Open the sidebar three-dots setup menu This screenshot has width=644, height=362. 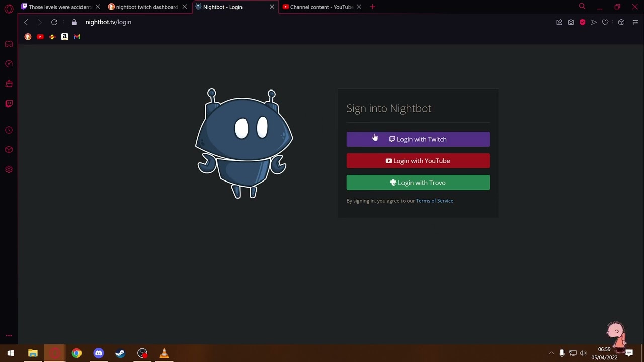(x=9, y=335)
